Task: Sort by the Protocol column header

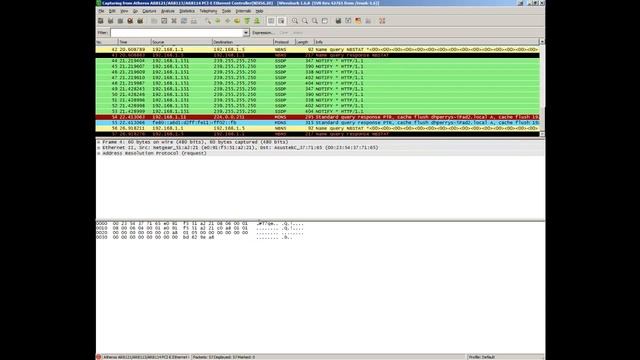Action: (x=284, y=42)
